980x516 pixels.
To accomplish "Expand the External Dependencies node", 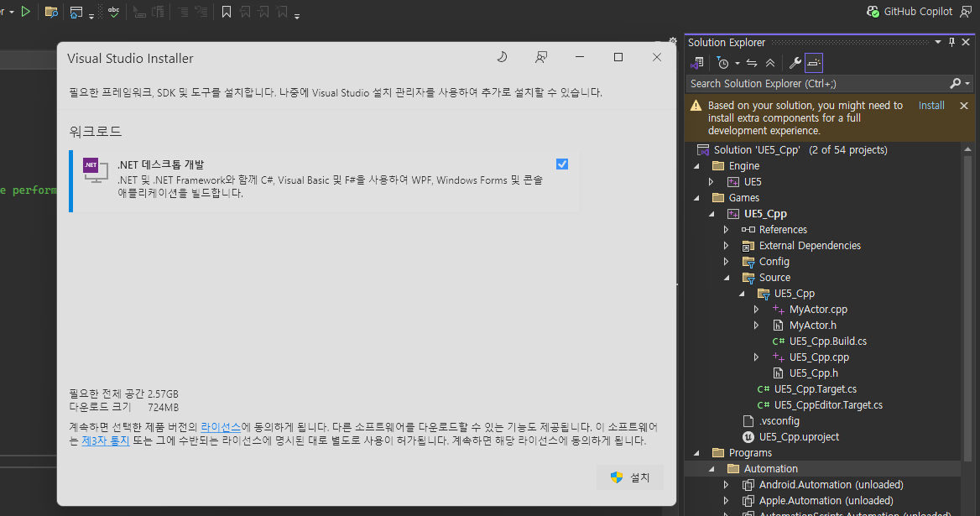I will 727,246.
